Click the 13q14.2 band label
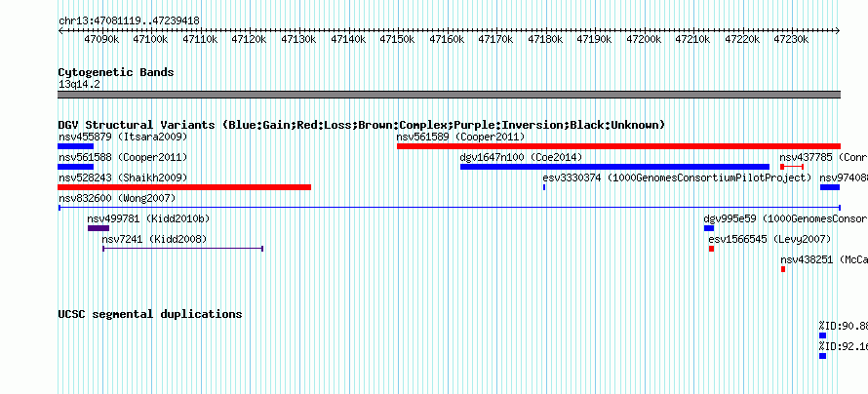Viewport: 868px width, 394px height. tap(79, 84)
